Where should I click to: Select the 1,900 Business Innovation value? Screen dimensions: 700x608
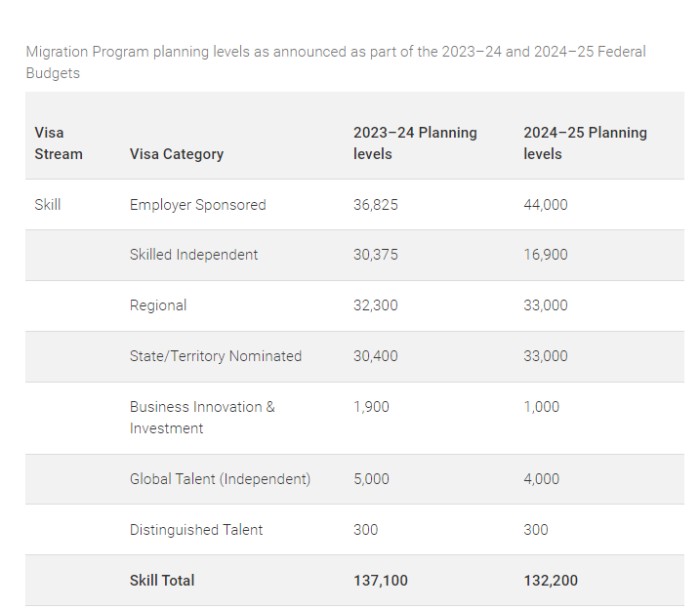pos(371,407)
